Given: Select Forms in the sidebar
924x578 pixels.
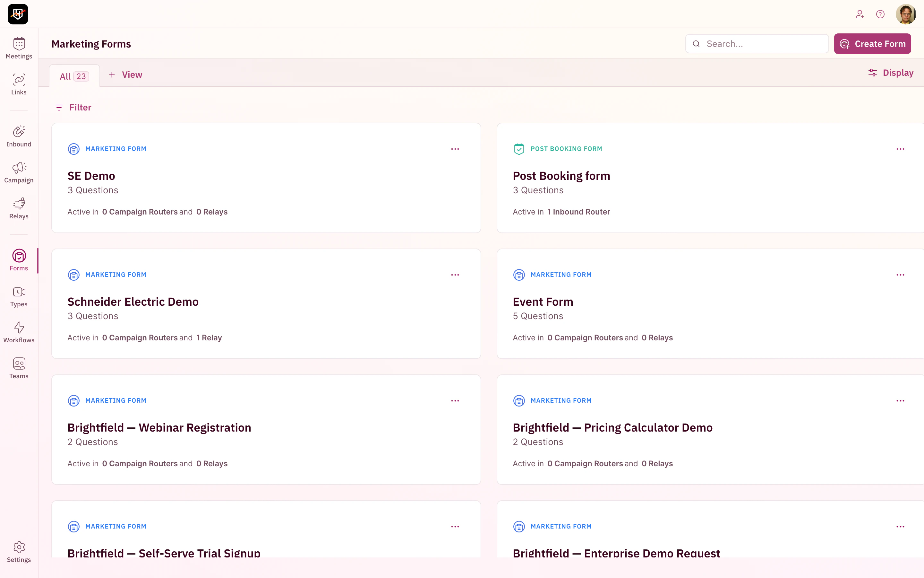Looking at the screenshot, I should (19, 260).
